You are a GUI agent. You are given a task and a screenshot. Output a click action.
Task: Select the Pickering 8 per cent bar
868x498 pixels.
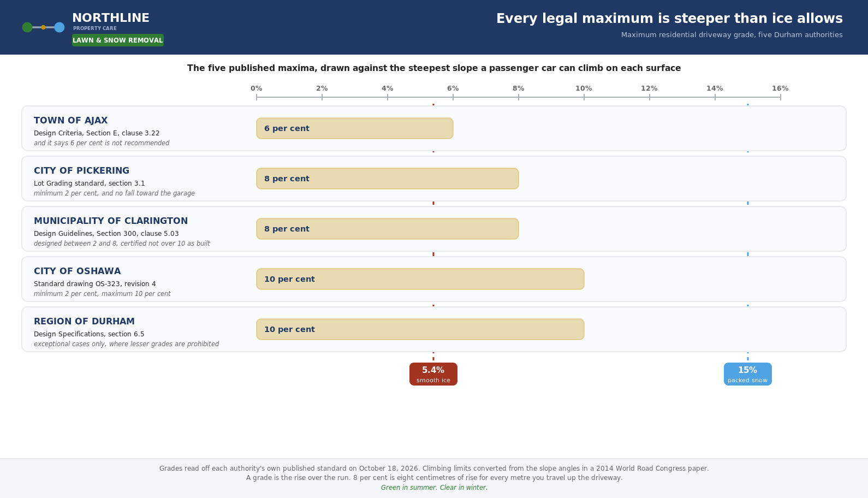point(388,179)
